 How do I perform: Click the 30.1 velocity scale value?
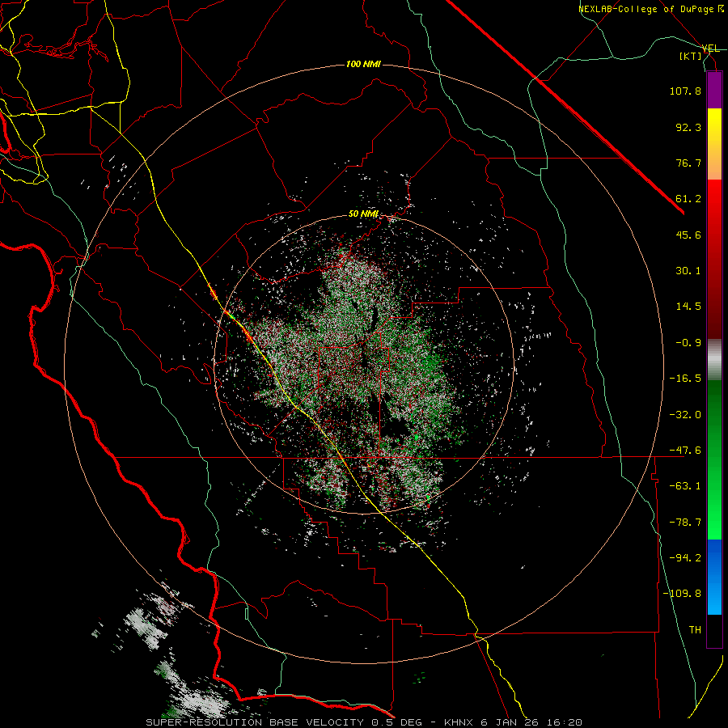(x=688, y=271)
